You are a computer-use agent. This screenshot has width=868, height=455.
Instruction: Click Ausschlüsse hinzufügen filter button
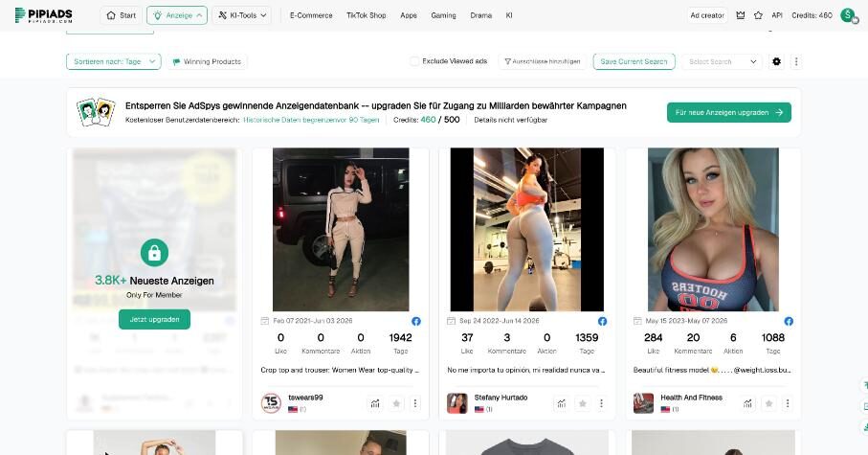click(542, 61)
